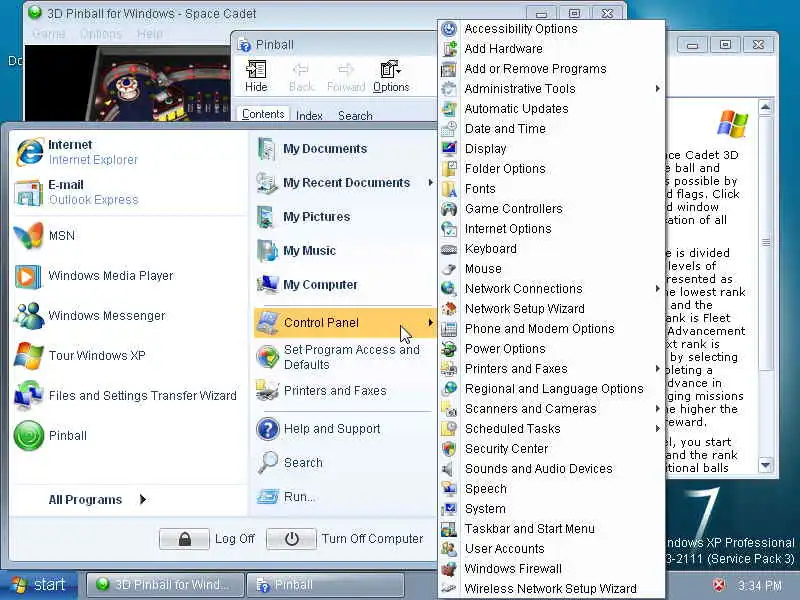
Task: Click Hide in Pinball help toolbar
Action: coord(256,77)
